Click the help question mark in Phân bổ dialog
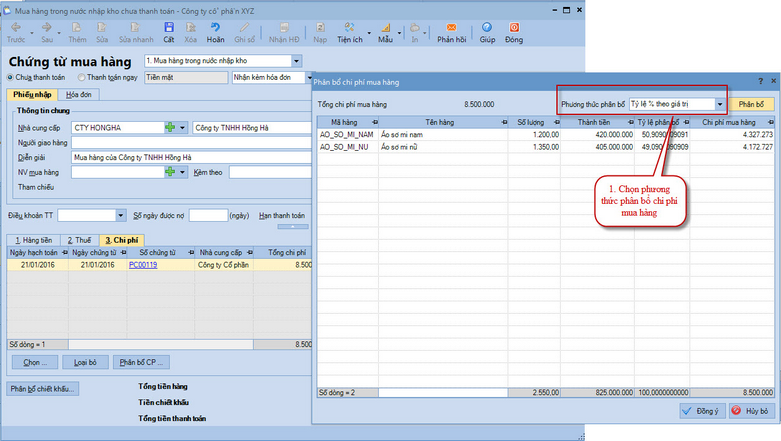 (760, 81)
